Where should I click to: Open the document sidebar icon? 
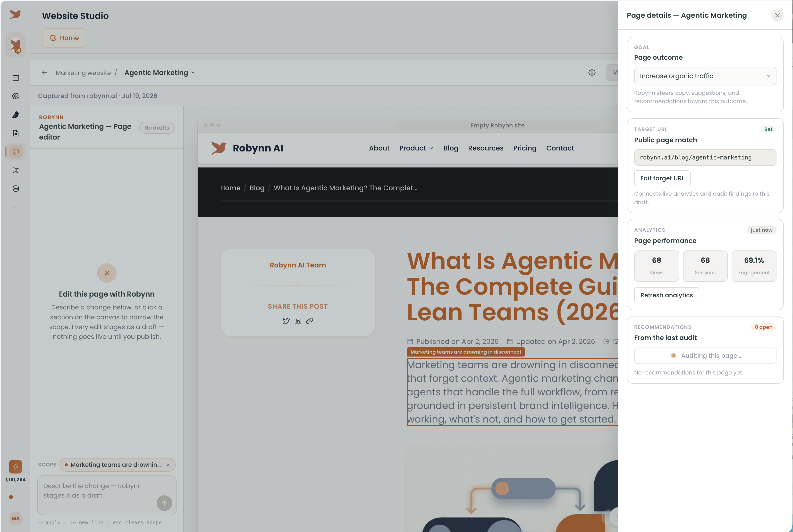[x=16, y=133]
